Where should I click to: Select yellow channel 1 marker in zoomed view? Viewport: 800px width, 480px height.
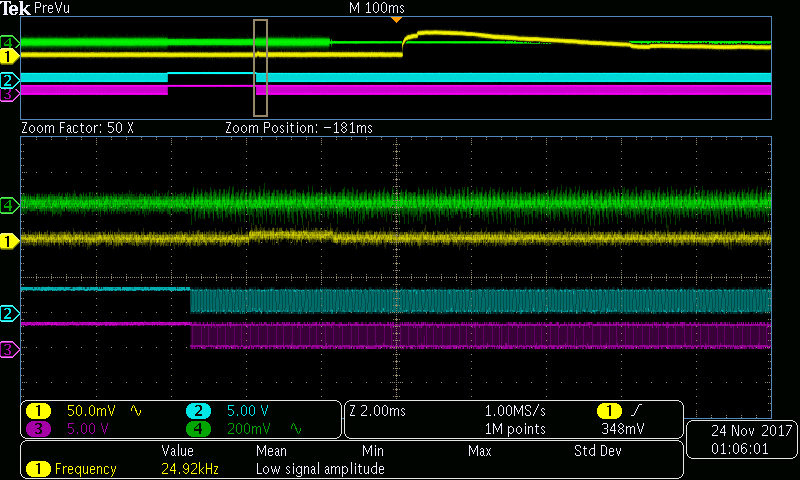point(9,241)
